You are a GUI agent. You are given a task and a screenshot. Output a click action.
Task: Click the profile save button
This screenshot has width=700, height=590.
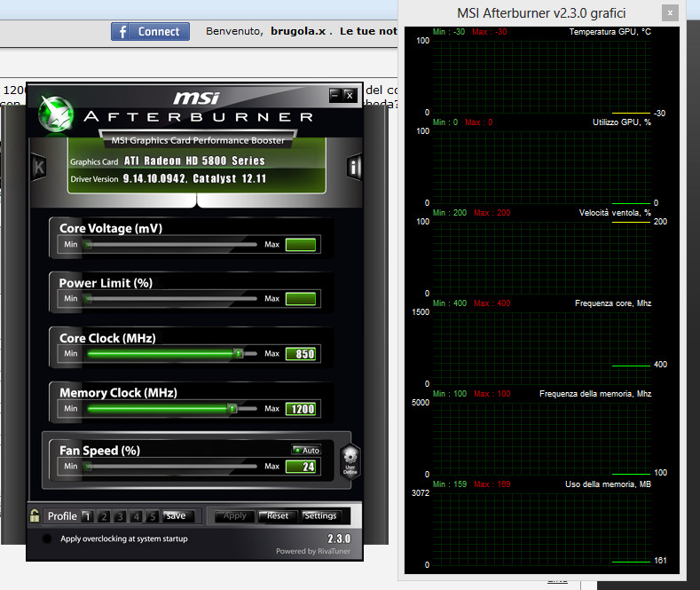[x=178, y=515]
